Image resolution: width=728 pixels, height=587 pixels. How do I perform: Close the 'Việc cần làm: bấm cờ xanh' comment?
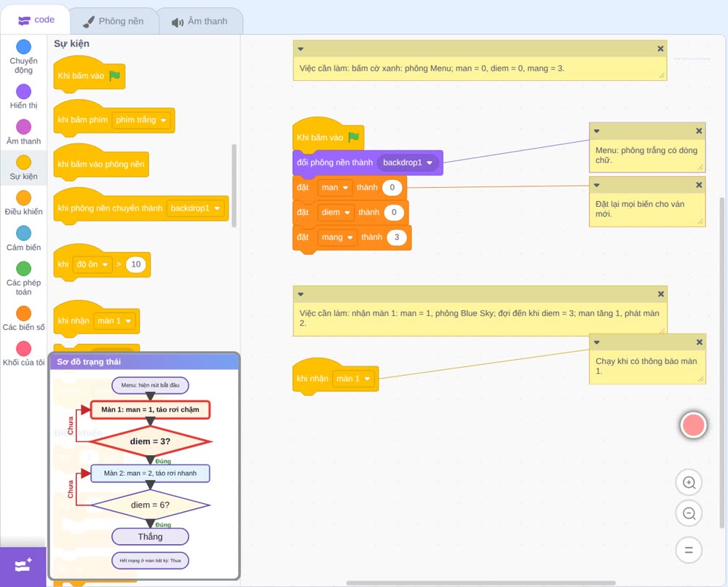[x=660, y=49]
